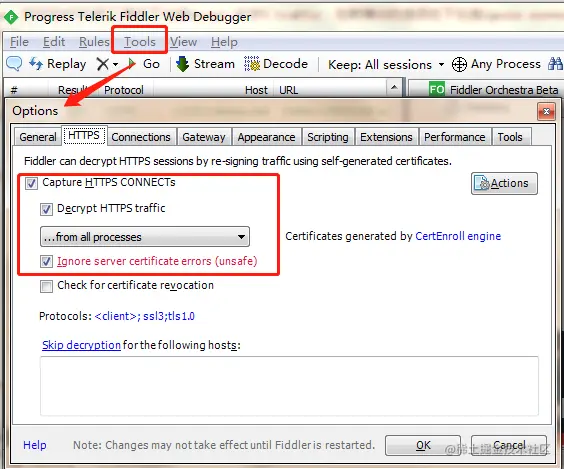Image resolution: width=564 pixels, height=469 pixels.
Task: Toggle Ignore server certificate errors checkbox
Action: 46,261
